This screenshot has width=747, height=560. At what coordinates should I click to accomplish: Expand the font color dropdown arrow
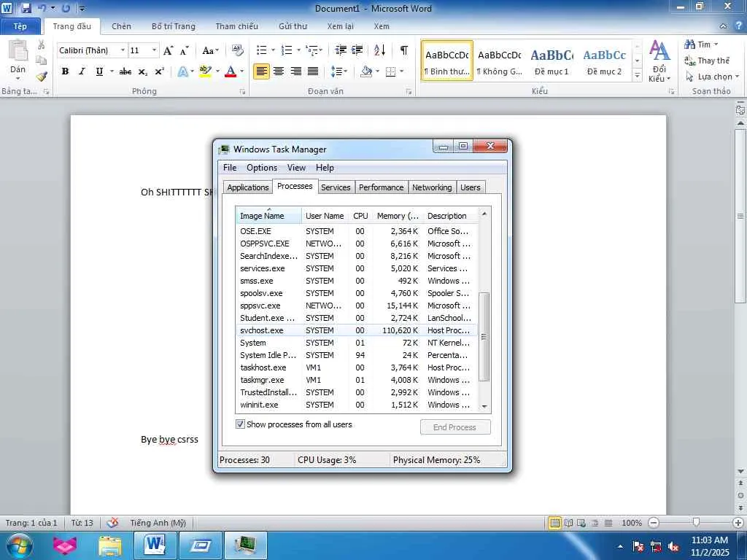click(242, 71)
